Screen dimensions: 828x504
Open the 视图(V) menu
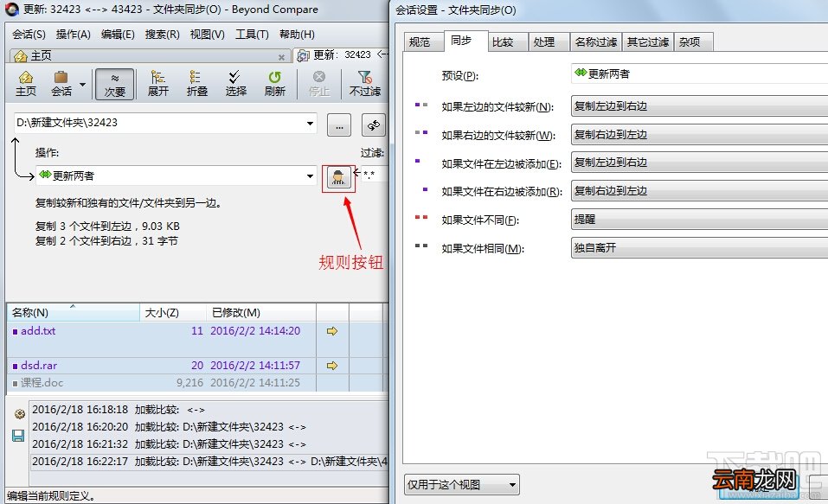pyautogui.click(x=207, y=35)
